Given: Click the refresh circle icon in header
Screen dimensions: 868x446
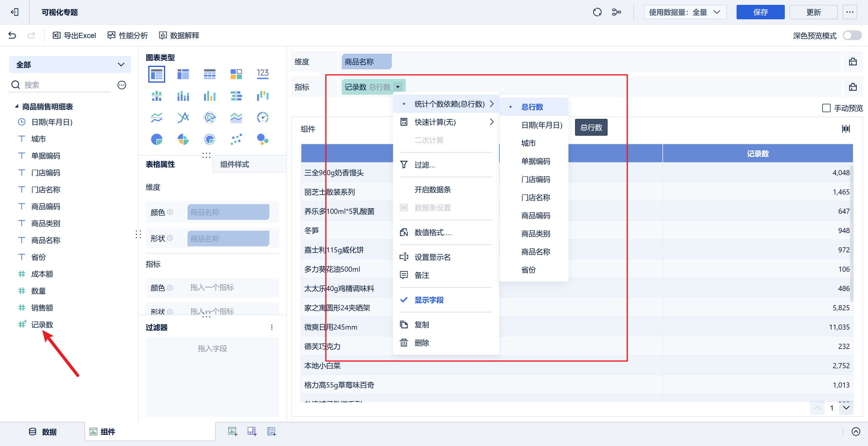Looking at the screenshot, I should click(597, 12).
